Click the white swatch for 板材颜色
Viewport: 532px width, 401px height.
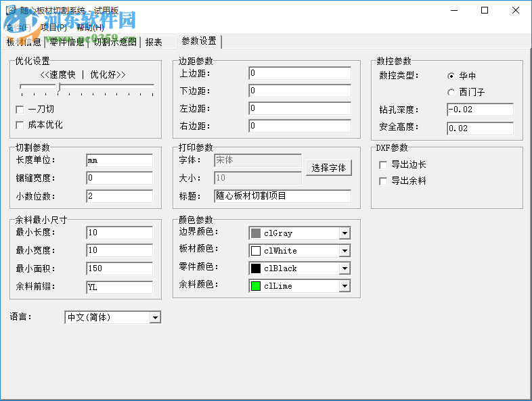click(256, 251)
